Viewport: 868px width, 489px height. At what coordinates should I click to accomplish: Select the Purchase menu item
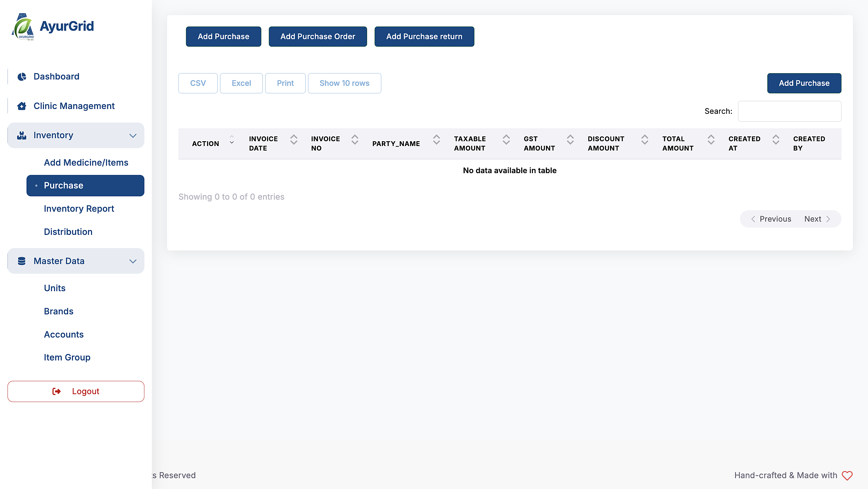(x=85, y=185)
